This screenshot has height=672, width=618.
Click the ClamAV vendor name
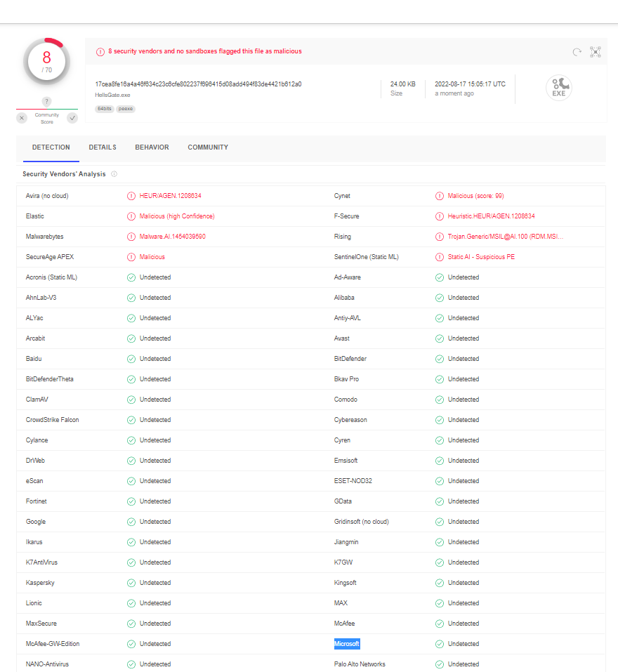point(37,400)
